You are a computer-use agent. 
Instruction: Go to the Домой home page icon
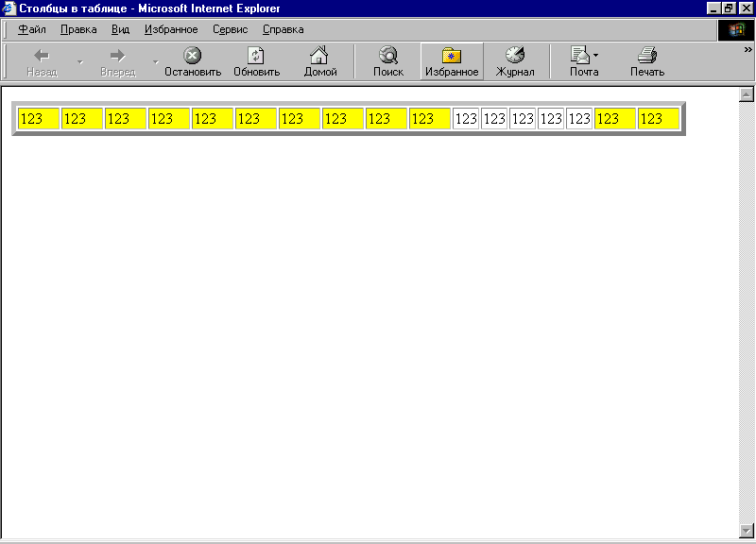click(319, 55)
